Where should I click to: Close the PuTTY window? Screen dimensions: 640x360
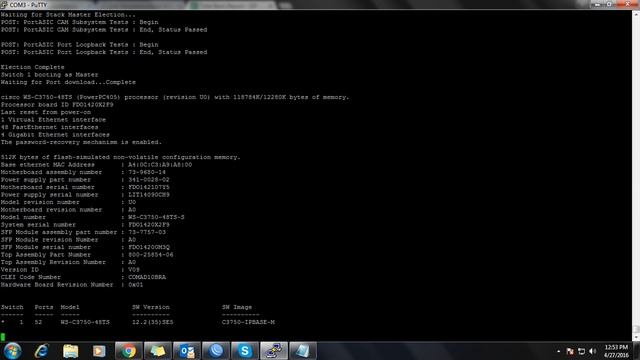pyautogui.click(x=627, y=4)
